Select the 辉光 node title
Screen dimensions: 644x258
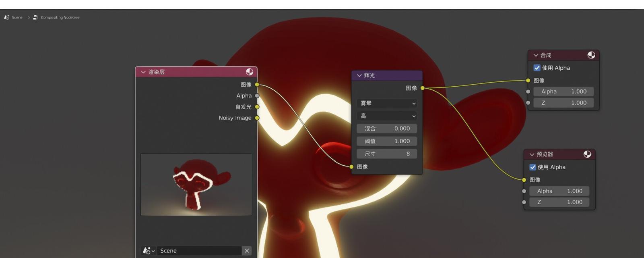point(369,75)
